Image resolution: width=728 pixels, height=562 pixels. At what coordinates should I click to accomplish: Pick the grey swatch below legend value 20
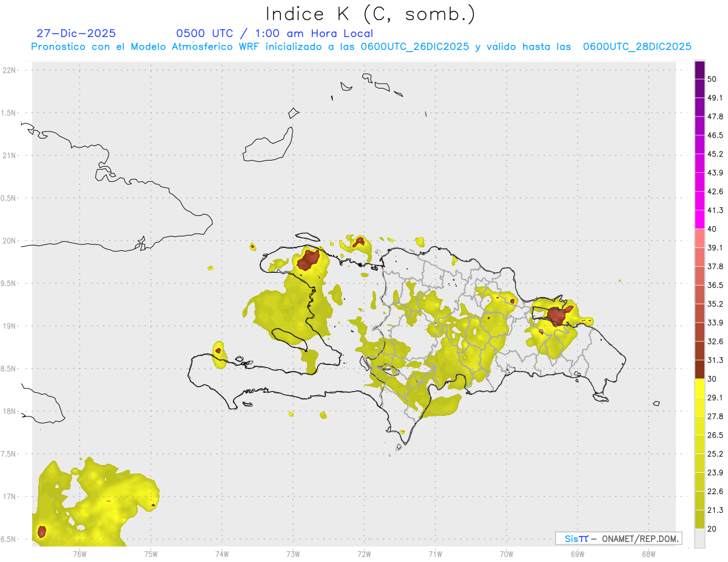click(699, 538)
